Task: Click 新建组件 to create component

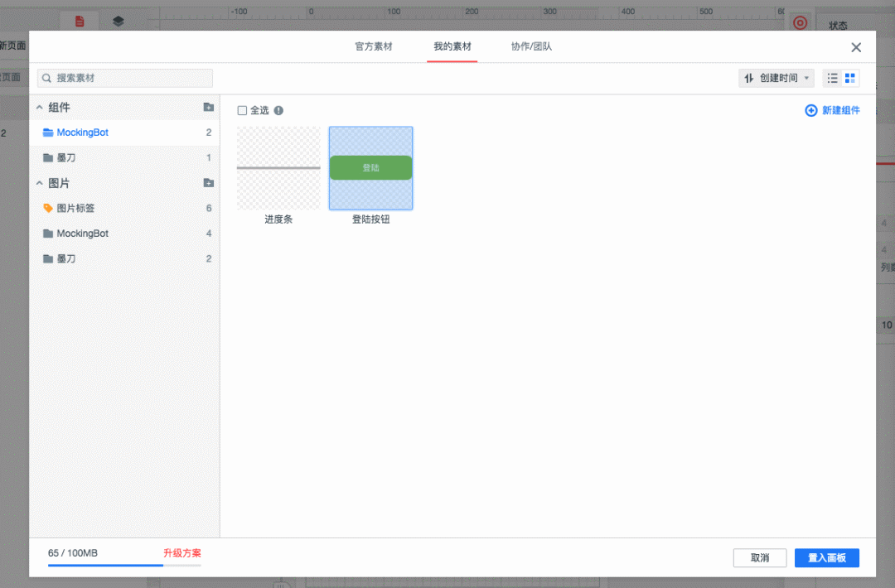Action: point(832,110)
